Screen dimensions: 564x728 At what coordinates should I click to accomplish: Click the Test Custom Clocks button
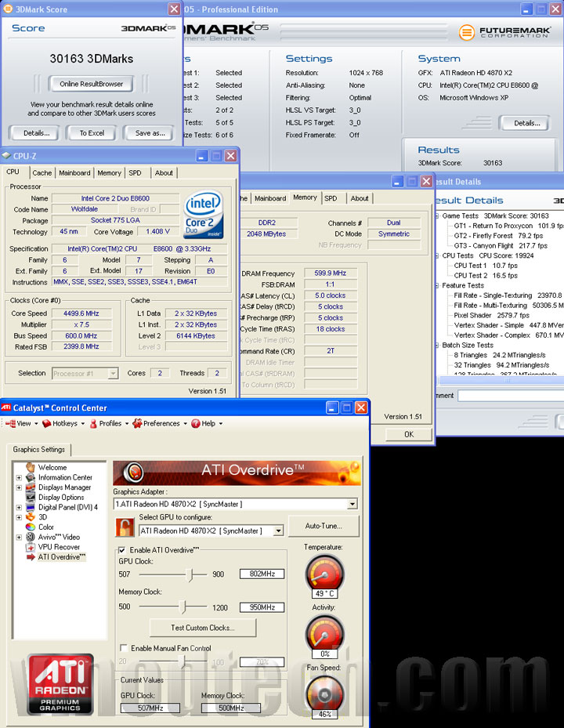[202, 628]
